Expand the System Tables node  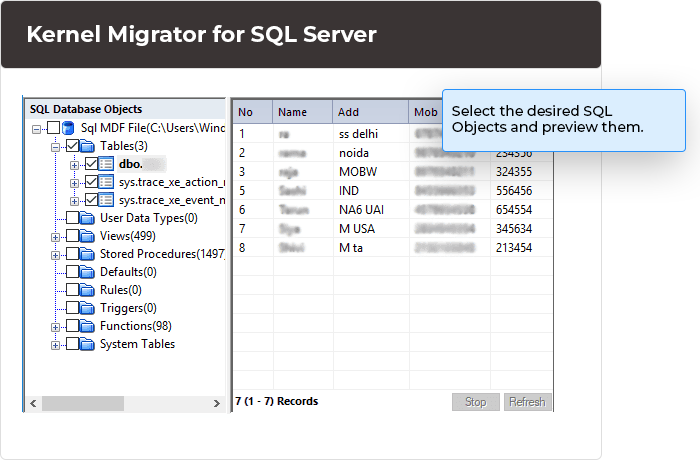[x=55, y=345]
